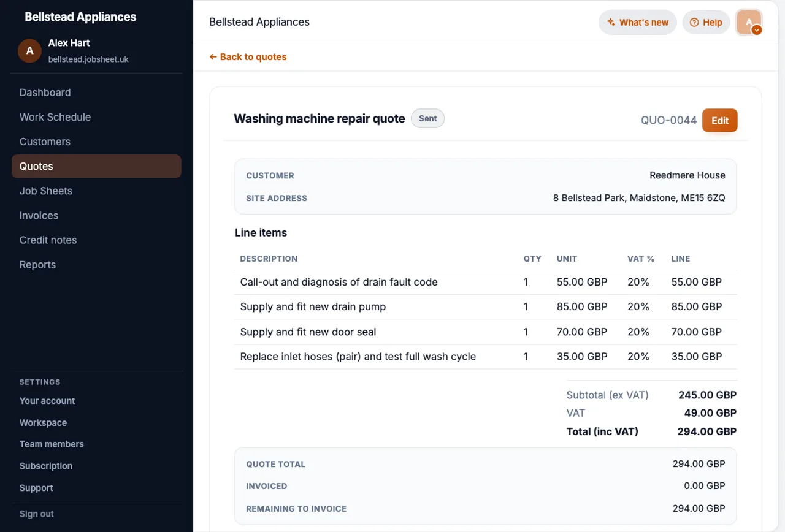Sign out of the account
785x532 pixels.
pos(36,514)
